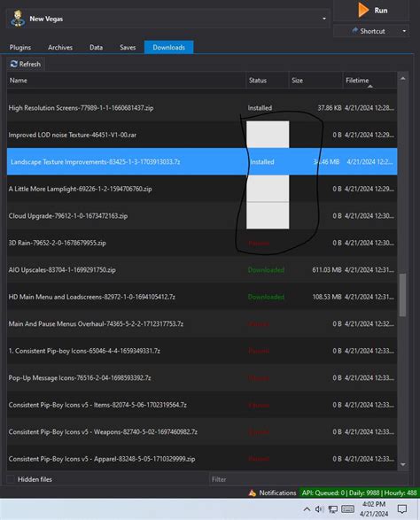Switch to the Data tab

click(96, 48)
